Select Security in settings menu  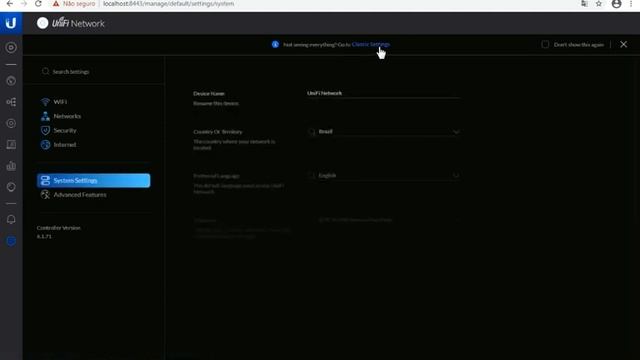point(65,130)
